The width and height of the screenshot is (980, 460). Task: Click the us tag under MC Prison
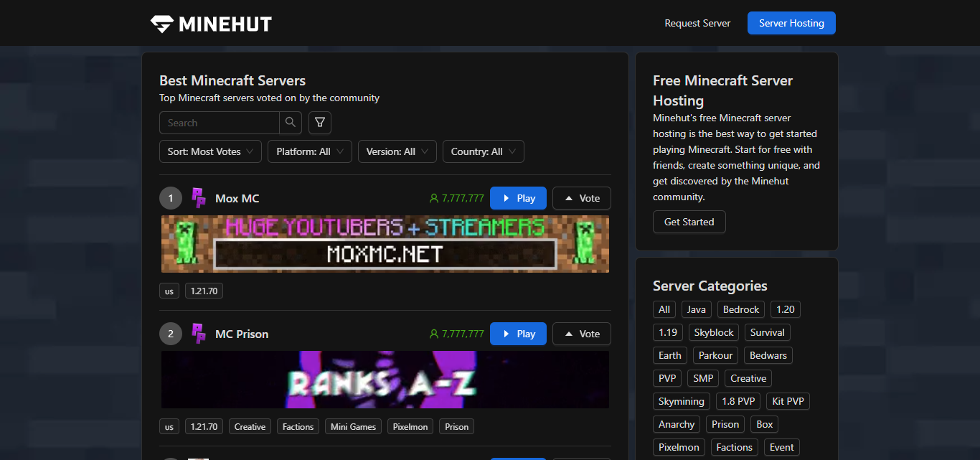coord(169,427)
